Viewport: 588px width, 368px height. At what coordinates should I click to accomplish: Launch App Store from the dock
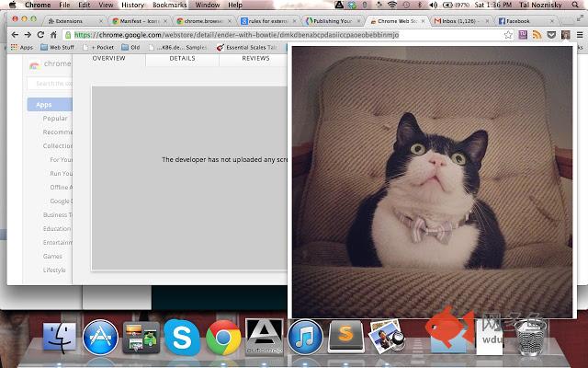click(x=100, y=338)
